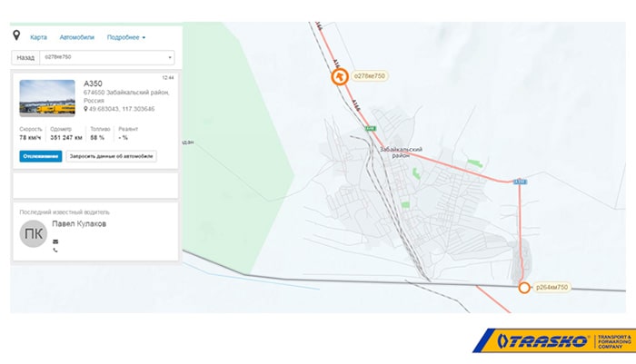The width and height of the screenshot is (636, 364).
Task: Click the TRASKO logo
Action: click(554, 340)
